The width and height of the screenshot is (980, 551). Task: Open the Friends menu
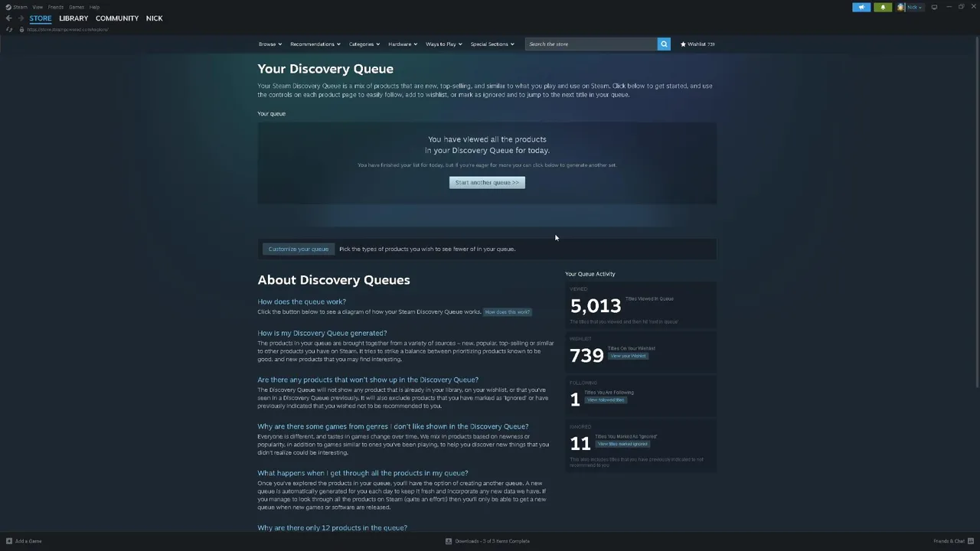(56, 7)
